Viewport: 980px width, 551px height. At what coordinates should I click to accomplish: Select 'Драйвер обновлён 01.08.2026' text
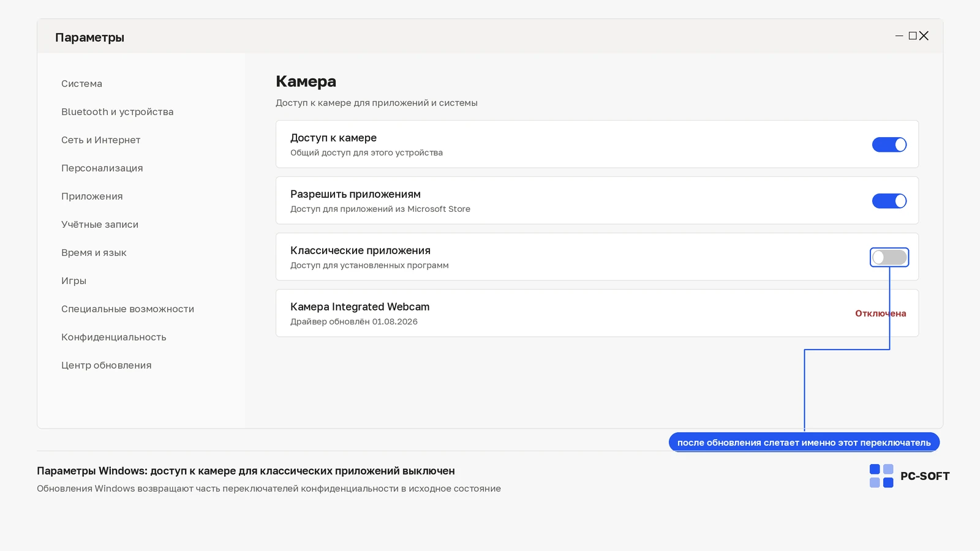pyautogui.click(x=354, y=321)
